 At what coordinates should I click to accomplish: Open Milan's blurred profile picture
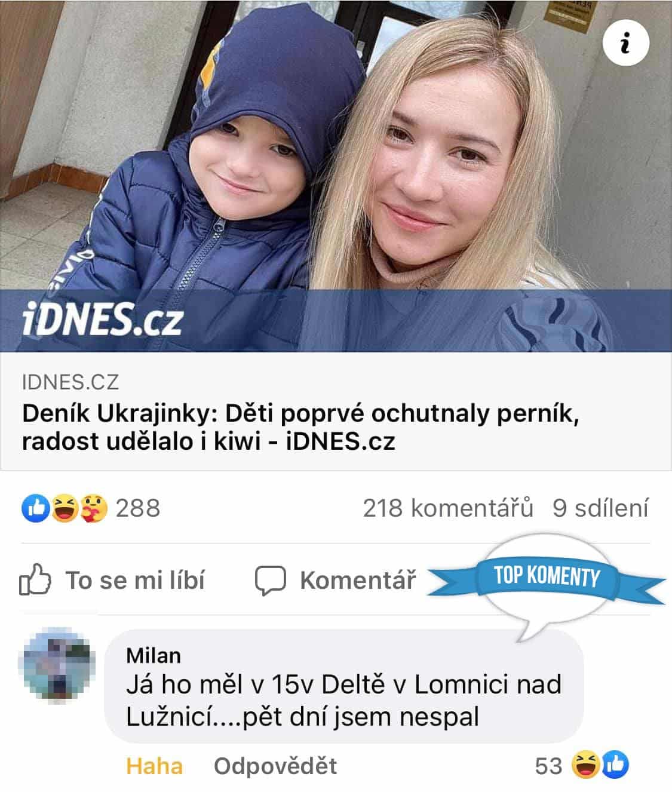coord(58,665)
